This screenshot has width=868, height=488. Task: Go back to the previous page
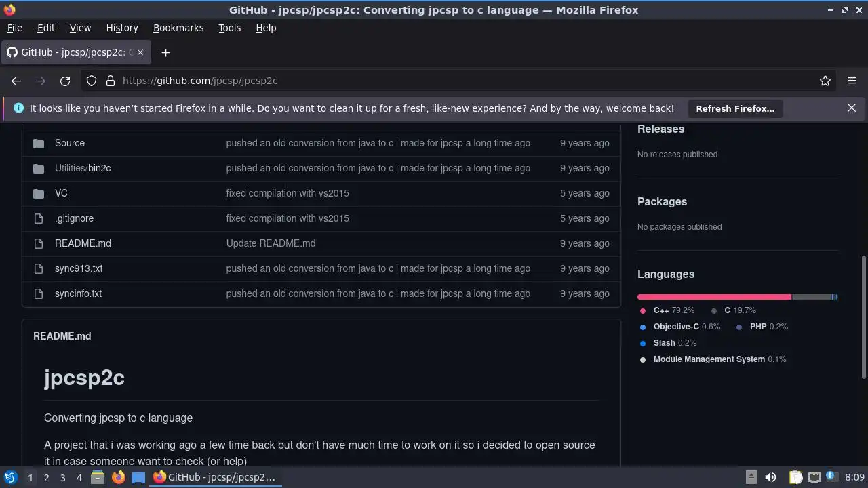(16, 81)
